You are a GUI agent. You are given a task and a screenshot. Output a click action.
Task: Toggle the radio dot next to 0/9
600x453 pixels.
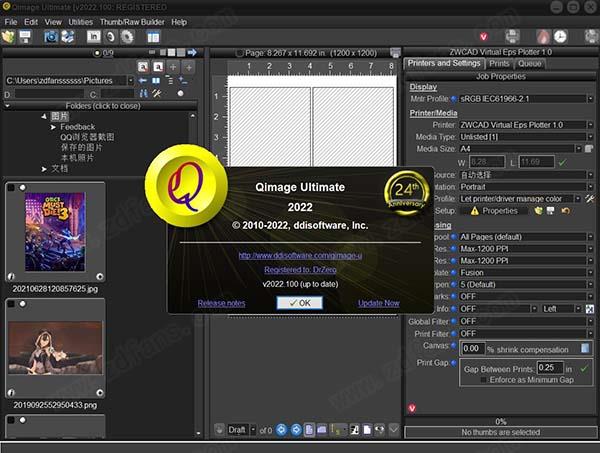click(x=97, y=53)
